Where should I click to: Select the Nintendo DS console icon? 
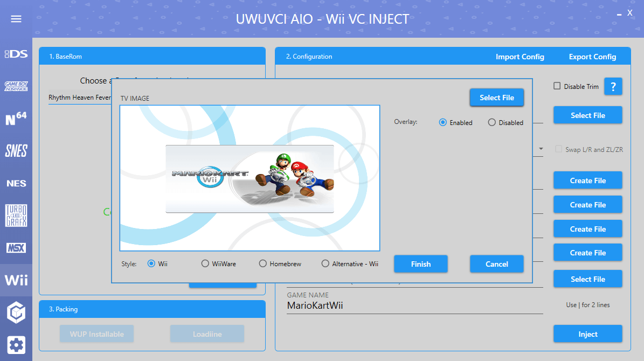16,54
